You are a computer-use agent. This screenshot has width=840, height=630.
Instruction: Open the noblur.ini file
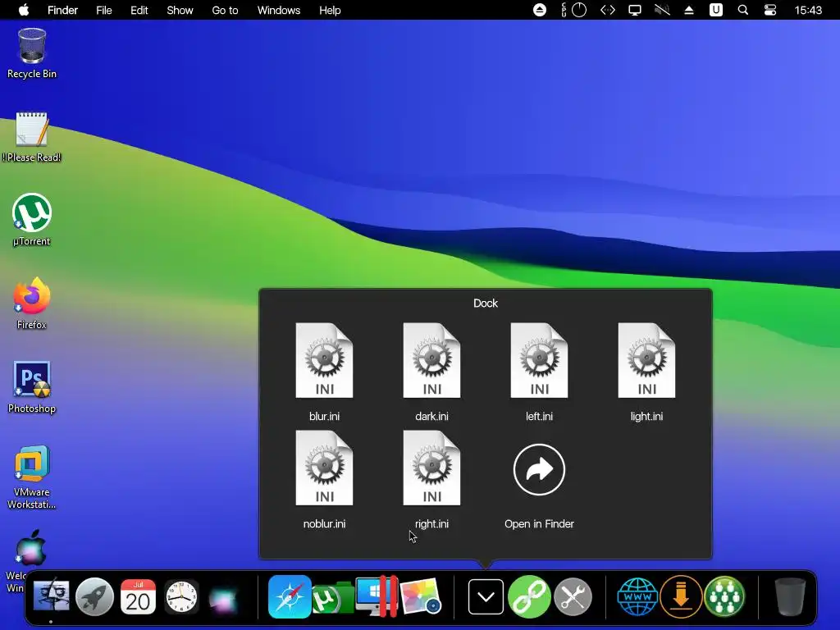pyautogui.click(x=324, y=468)
